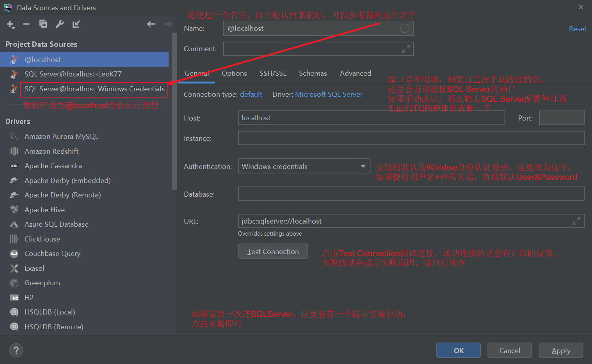The width and height of the screenshot is (592, 364).
Task: Click the Apache Derby (Embedded) driver icon
Action: pyautogui.click(x=14, y=180)
